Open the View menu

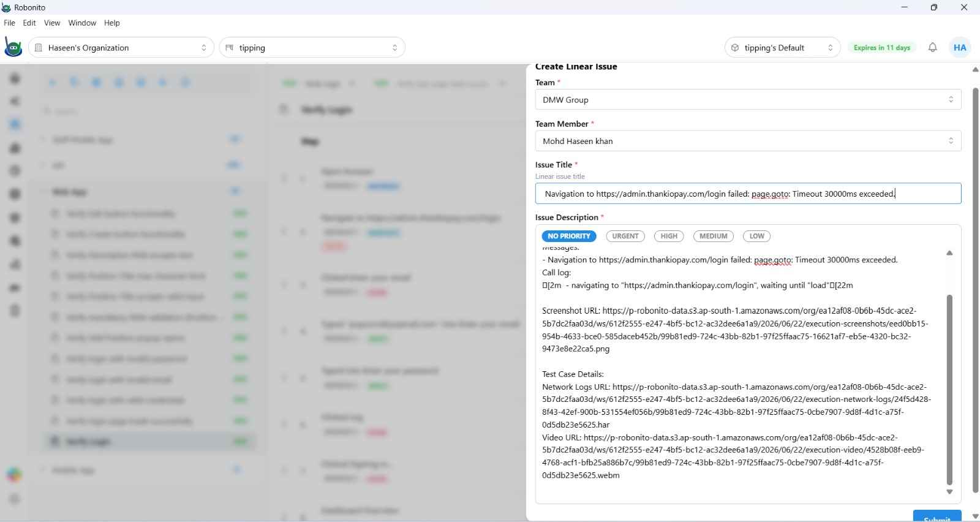(52, 23)
